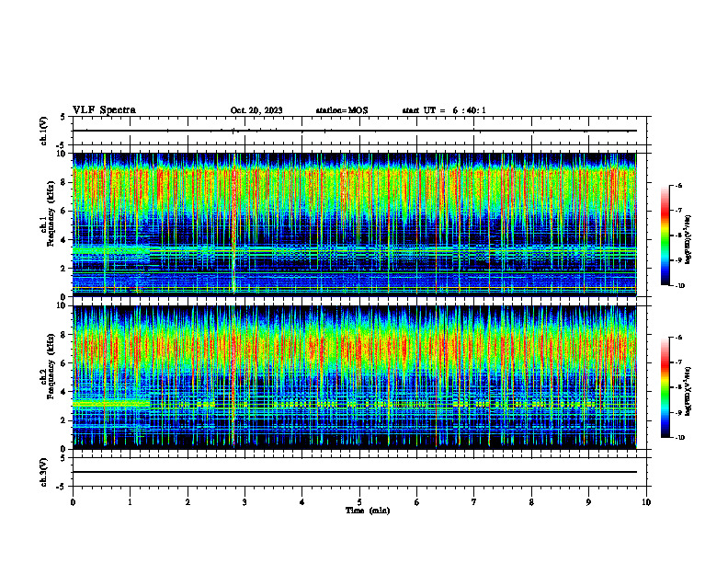728x563 pixels.
Task: Select the "start UT = 6 : 40: 1" label
Action: click(444, 110)
